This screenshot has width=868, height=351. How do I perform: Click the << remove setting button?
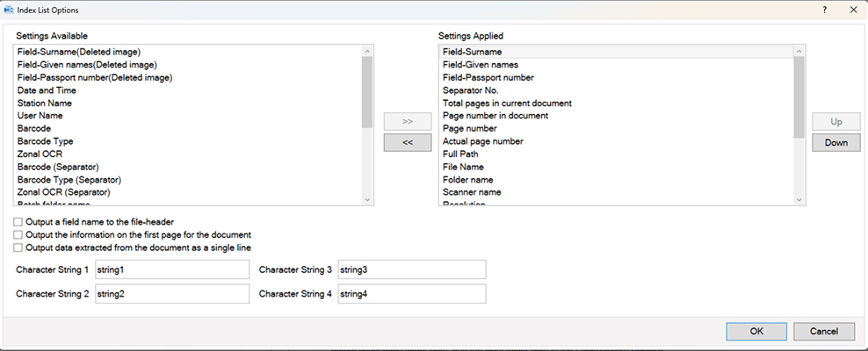point(407,142)
